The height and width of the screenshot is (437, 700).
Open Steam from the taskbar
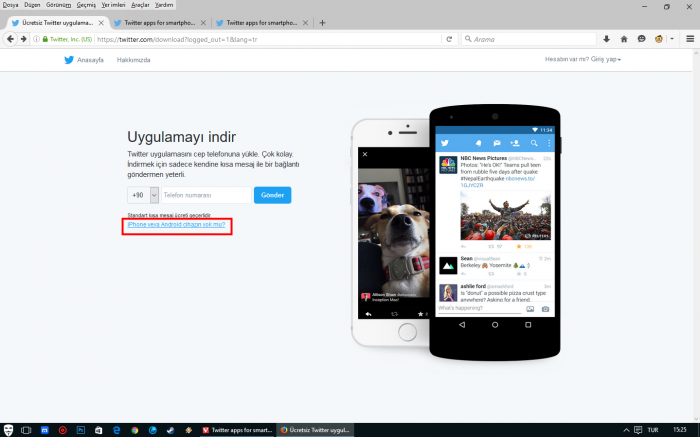pyautogui.click(x=171, y=430)
